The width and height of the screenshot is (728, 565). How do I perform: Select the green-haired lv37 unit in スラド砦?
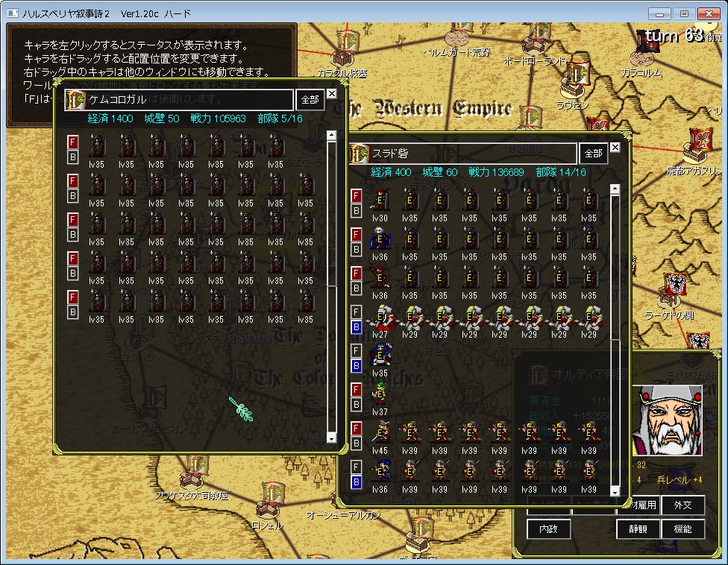[380, 394]
